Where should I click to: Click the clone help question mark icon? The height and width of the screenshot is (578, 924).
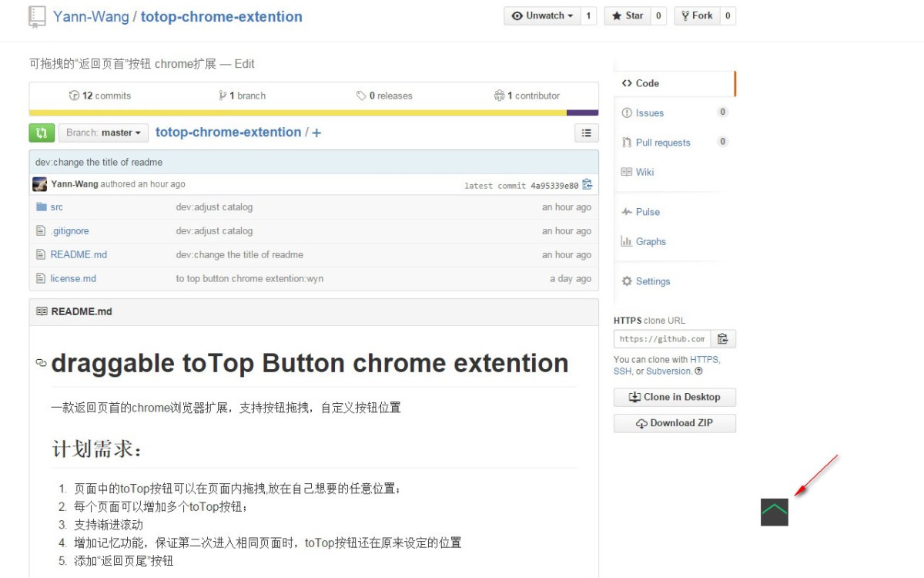(698, 371)
